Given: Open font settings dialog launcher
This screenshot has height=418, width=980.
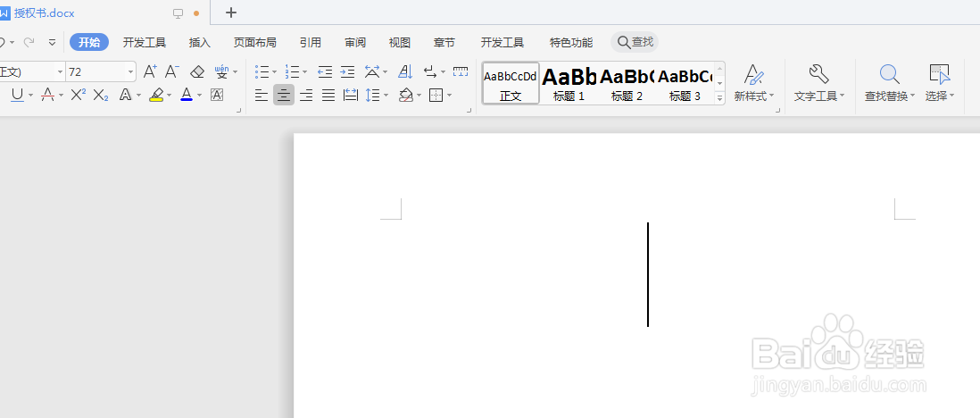Looking at the screenshot, I should coord(238,111).
